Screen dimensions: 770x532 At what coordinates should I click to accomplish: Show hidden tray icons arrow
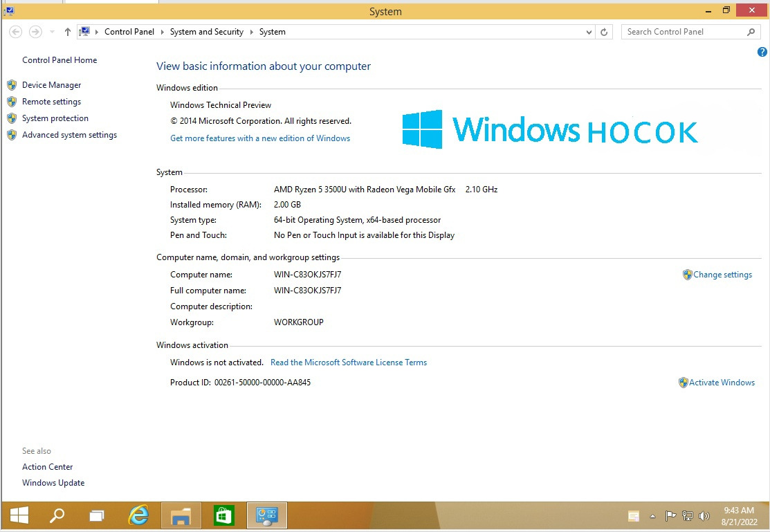(652, 516)
